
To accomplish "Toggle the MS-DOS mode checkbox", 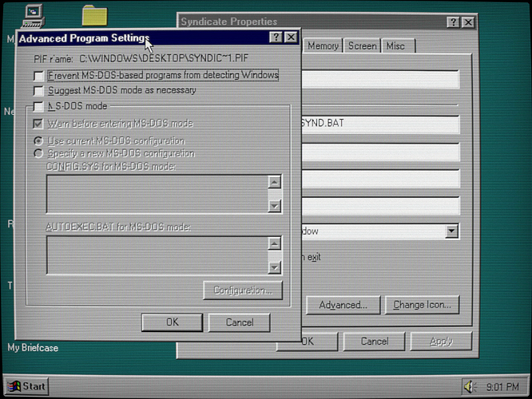I will (38, 106).
